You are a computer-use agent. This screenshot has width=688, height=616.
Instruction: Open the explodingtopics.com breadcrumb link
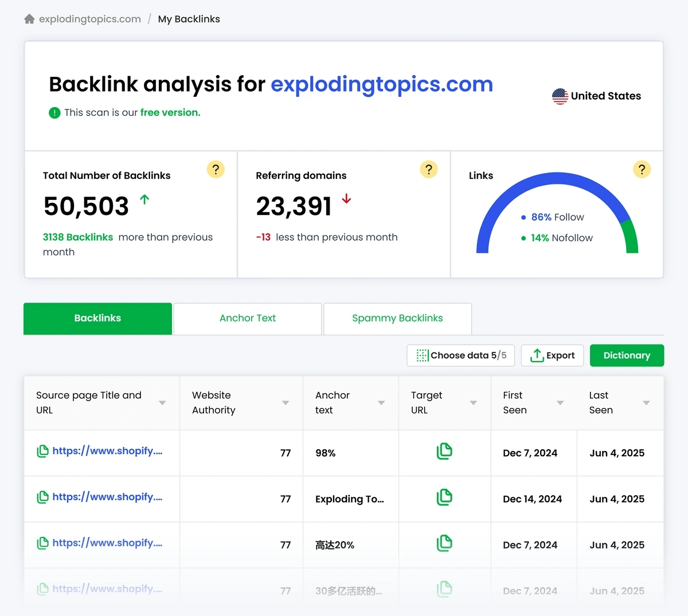pos(90,19)
